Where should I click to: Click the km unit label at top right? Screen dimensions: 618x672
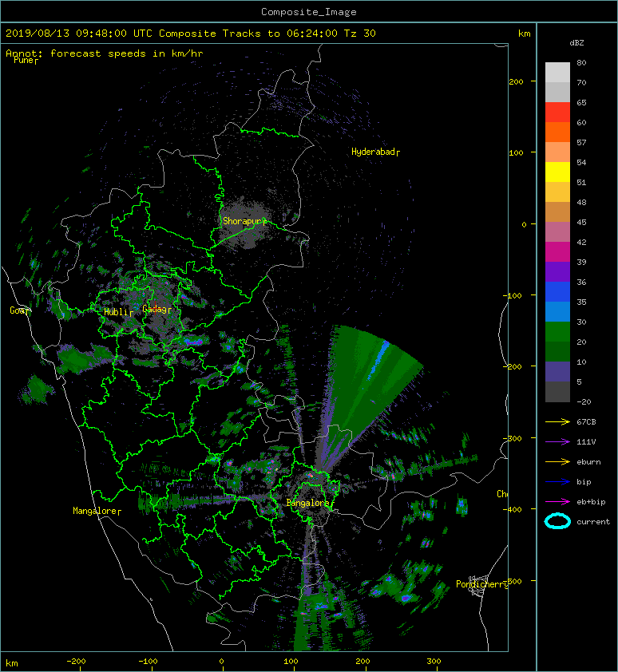pos(524,34)
